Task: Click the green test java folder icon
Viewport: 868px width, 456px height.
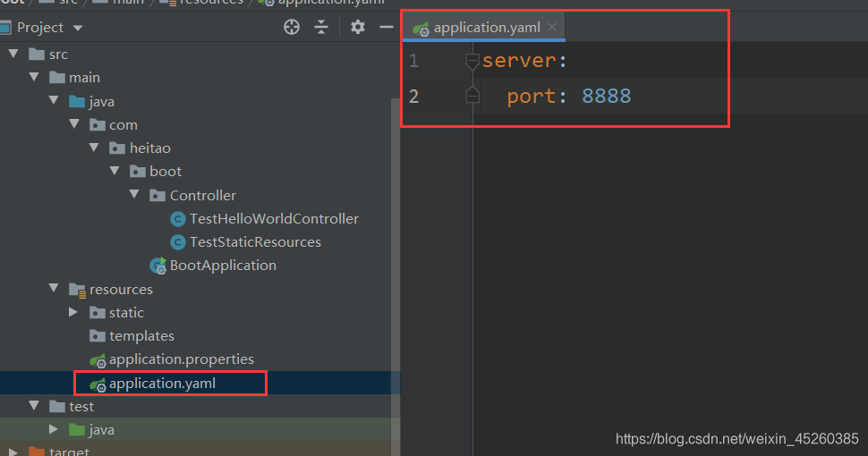Action: (x=77, y=430)
